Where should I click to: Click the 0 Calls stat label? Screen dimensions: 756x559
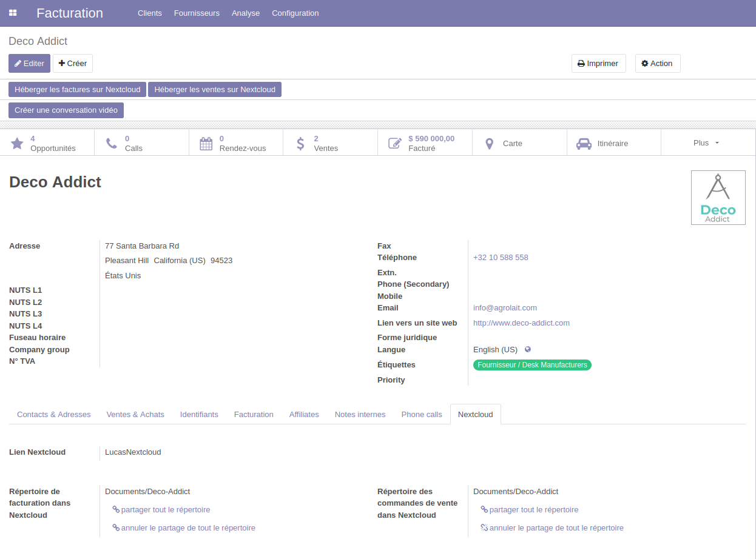[x=133, y=143]
